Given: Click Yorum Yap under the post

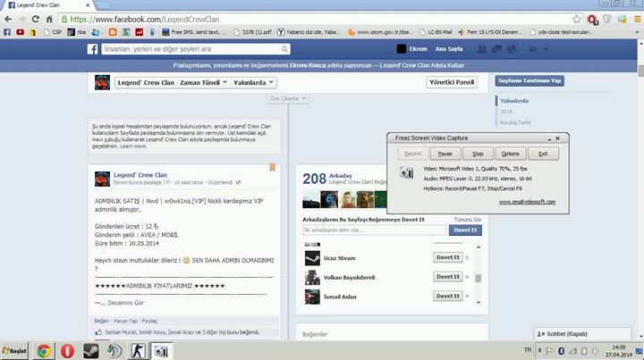Looking at the screenshot, I should 126,321.
